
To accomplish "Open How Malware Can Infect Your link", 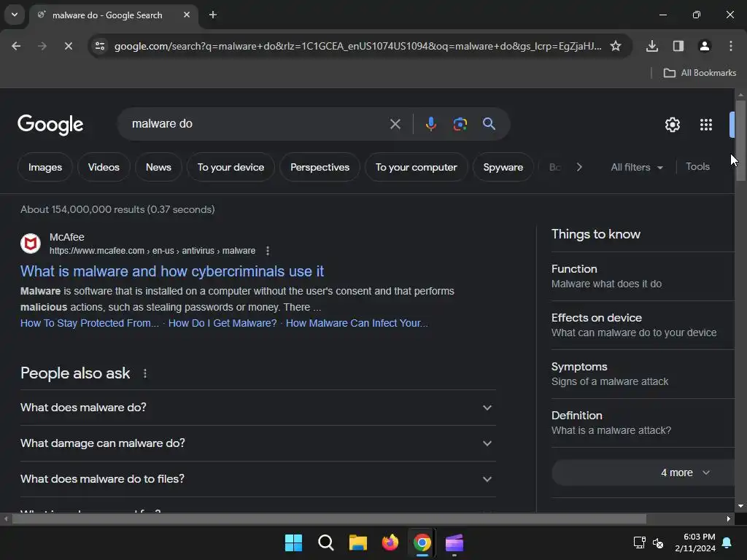I will [x=357, y=323].
